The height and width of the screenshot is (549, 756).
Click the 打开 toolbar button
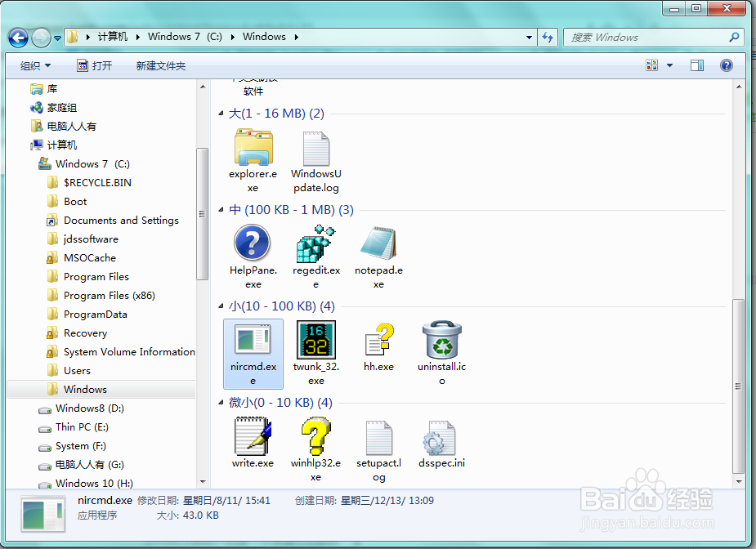(x=95, y=65)
